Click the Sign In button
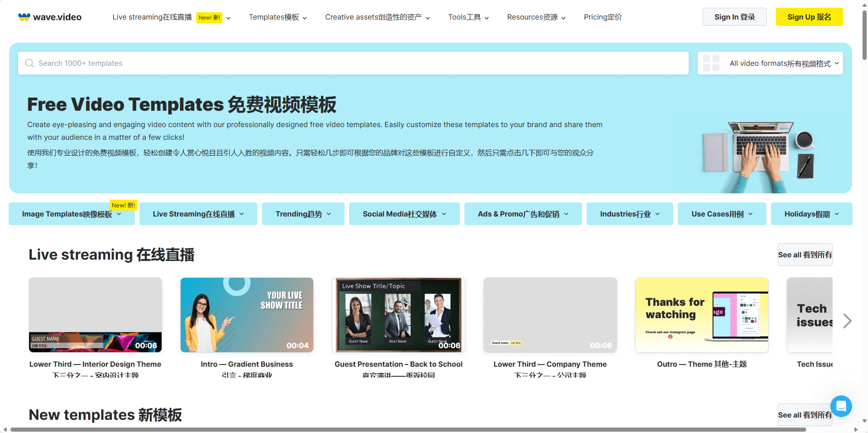 click(735, 17)
